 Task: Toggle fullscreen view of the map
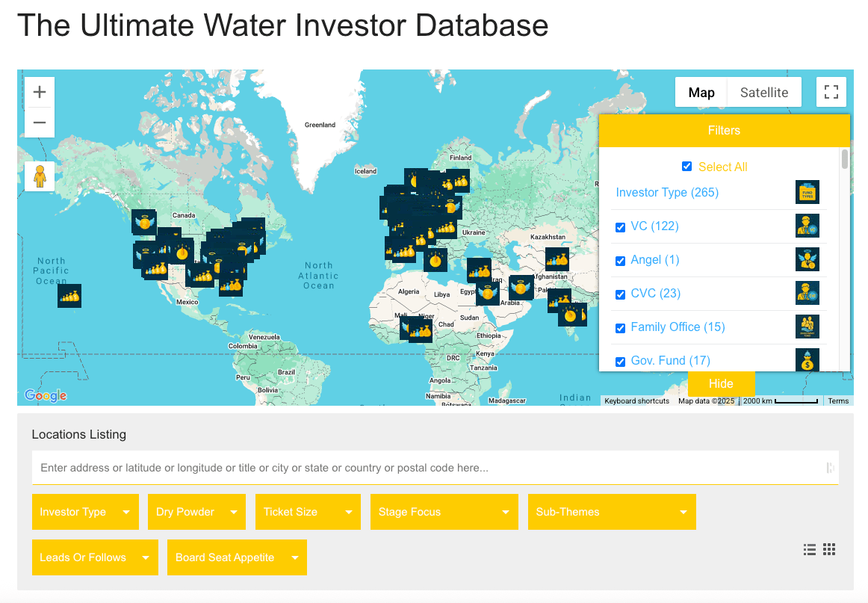tap(831, 92)
